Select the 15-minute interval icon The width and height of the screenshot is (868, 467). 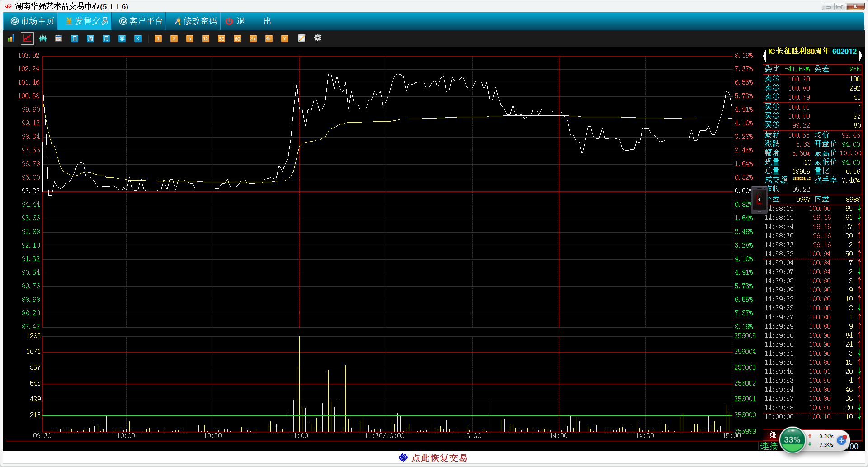coord(206,38)
